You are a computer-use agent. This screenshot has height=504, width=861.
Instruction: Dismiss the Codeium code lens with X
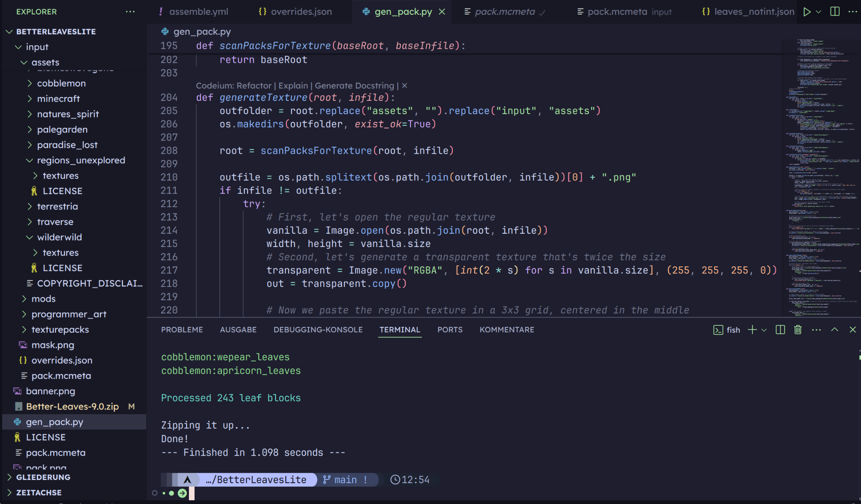404,86
